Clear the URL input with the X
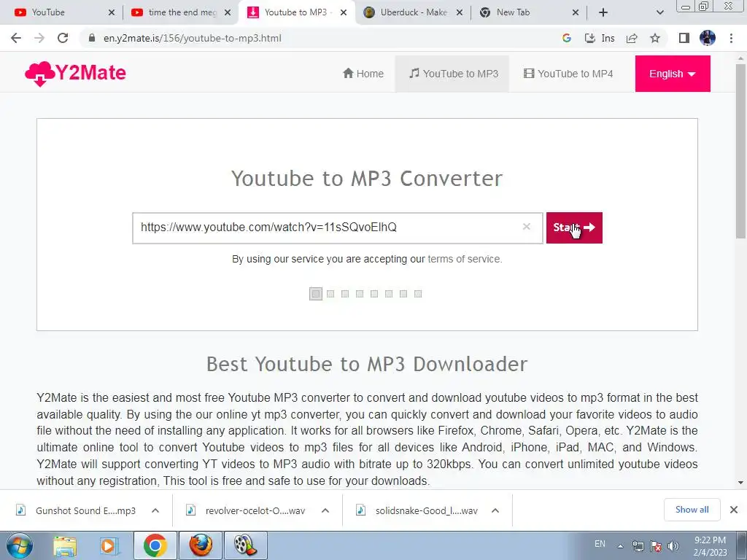 [x=527, y=227]
